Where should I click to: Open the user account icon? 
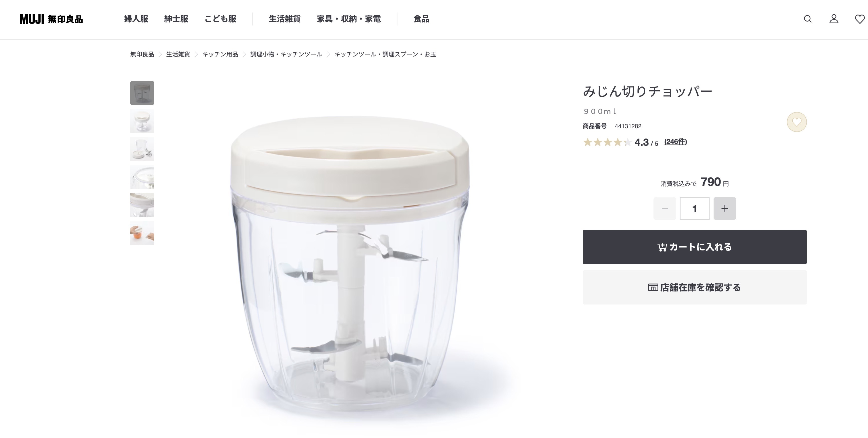point(834,19)
